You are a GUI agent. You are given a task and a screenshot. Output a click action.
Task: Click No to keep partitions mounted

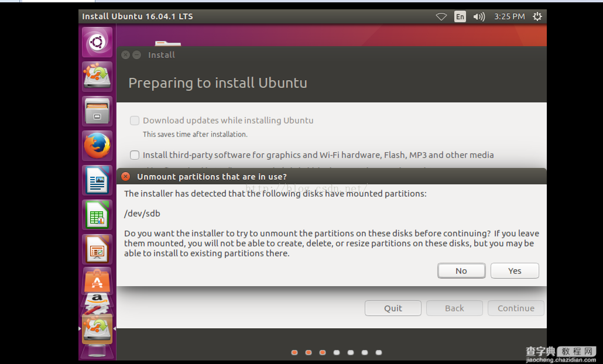[461, 270]
